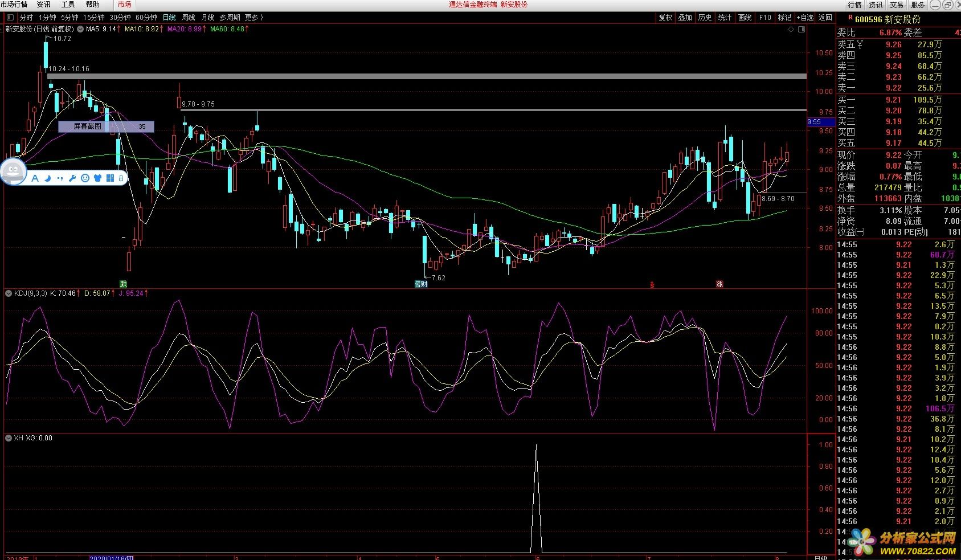Open the top-left 资讯 menu
The image size is (961, 560).
click(43, 5)
